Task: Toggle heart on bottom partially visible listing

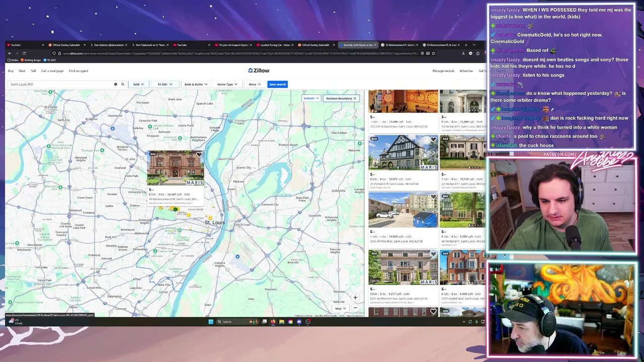Action: [433, 312]
